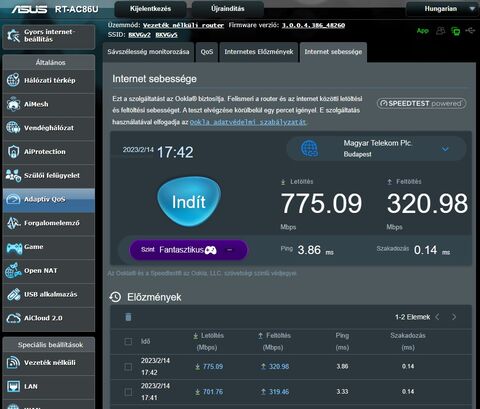
Task: Open the Game controller icon
Action: (x=14, y=248)
